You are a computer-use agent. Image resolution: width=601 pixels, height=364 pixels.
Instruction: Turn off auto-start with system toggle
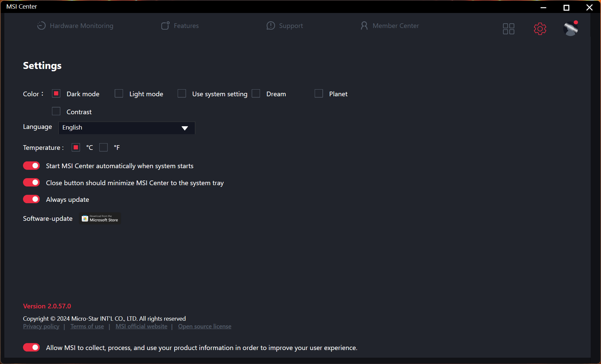pos(31,166)
